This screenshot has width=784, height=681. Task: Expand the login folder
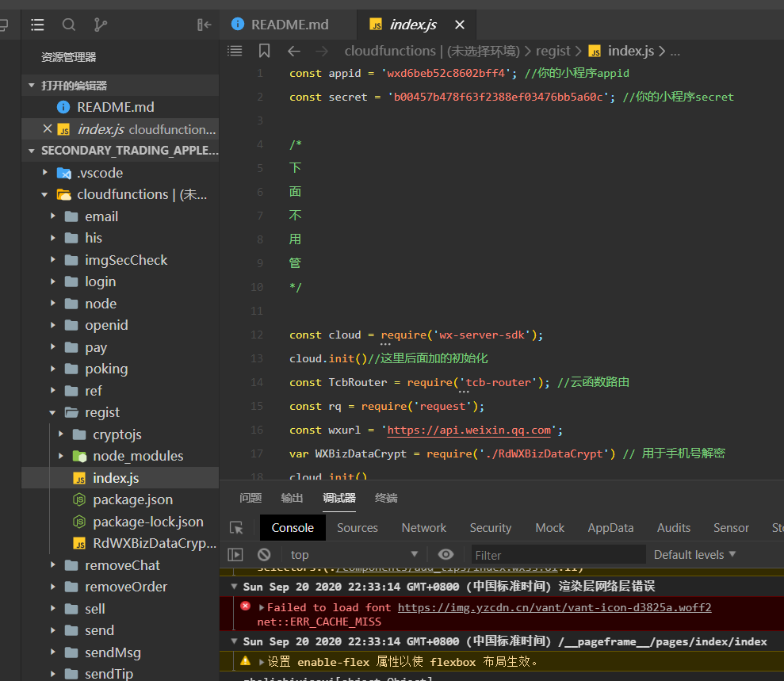pos(53,281)
